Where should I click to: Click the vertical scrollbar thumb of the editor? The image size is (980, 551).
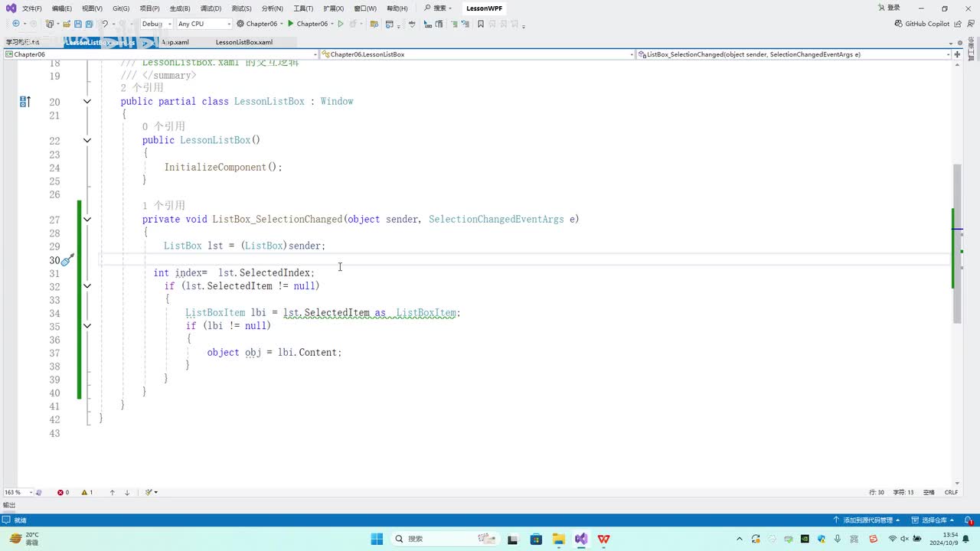957,243
